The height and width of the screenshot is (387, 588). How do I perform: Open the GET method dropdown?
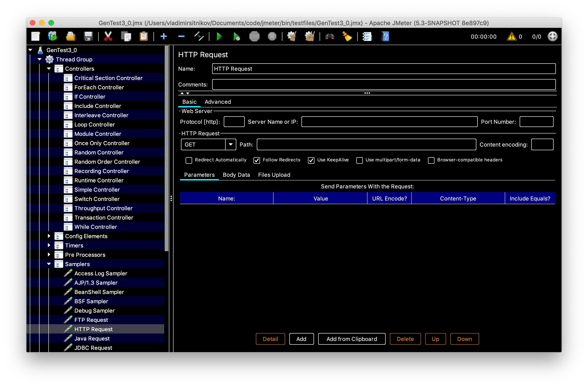(231, 144)
